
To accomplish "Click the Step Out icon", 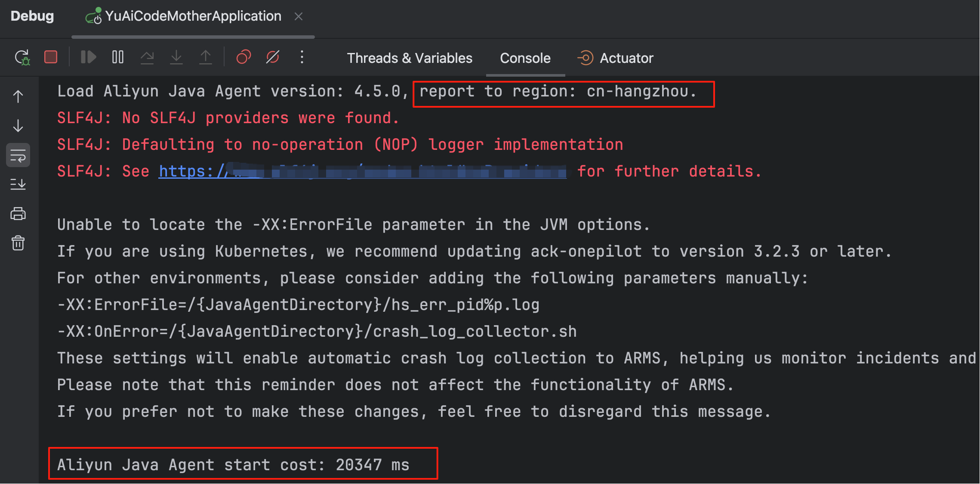I will (x=206, y=57).
